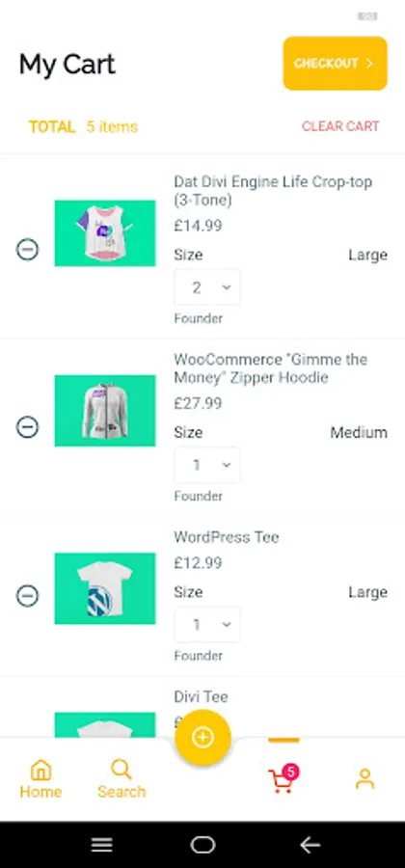
Task: Open the cart icon with badge 5
Action: (283, 779)
